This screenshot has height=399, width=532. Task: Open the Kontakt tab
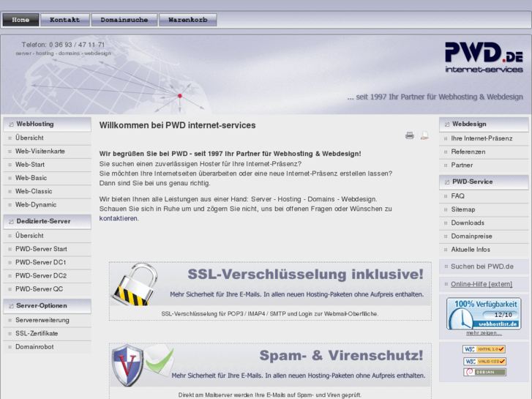(65, 20)
